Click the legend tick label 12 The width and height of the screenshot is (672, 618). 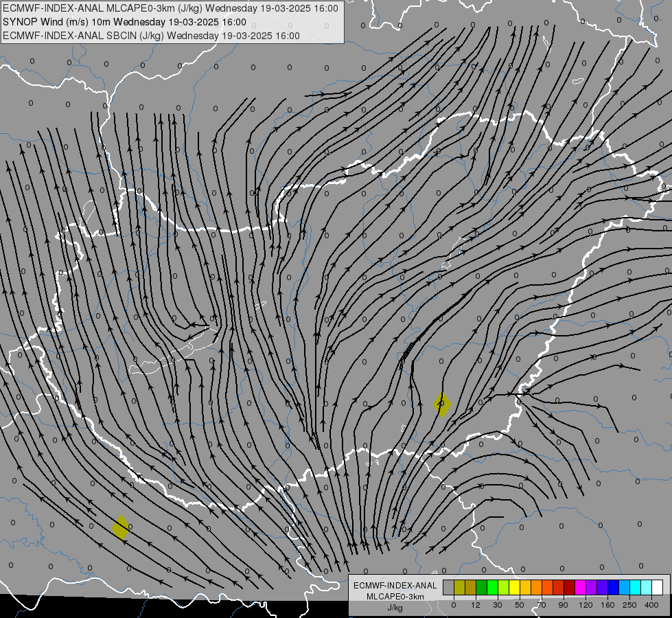pos(476,605)
